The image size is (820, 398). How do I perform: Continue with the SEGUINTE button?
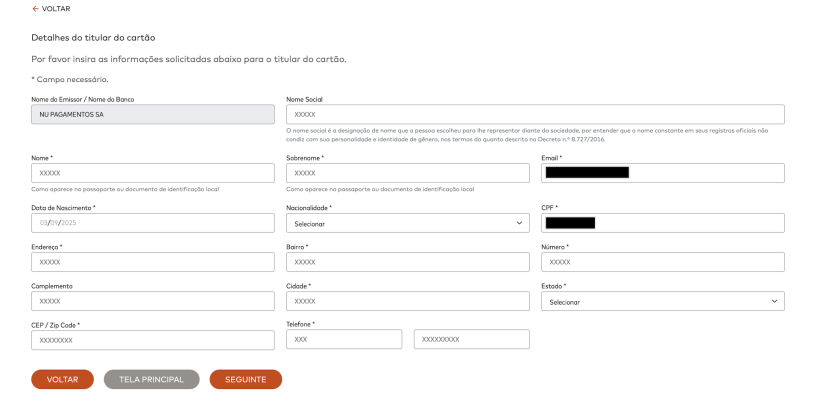tap(246, 379)
